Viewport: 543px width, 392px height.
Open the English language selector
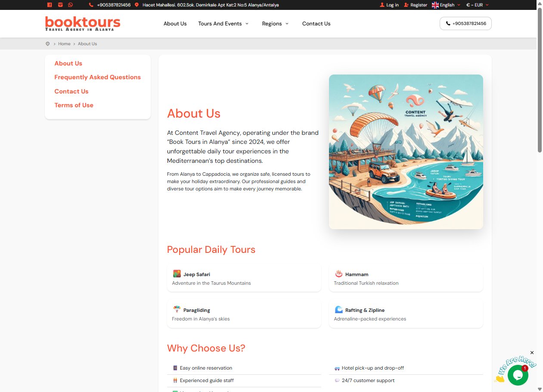click(x=446, y=5)
